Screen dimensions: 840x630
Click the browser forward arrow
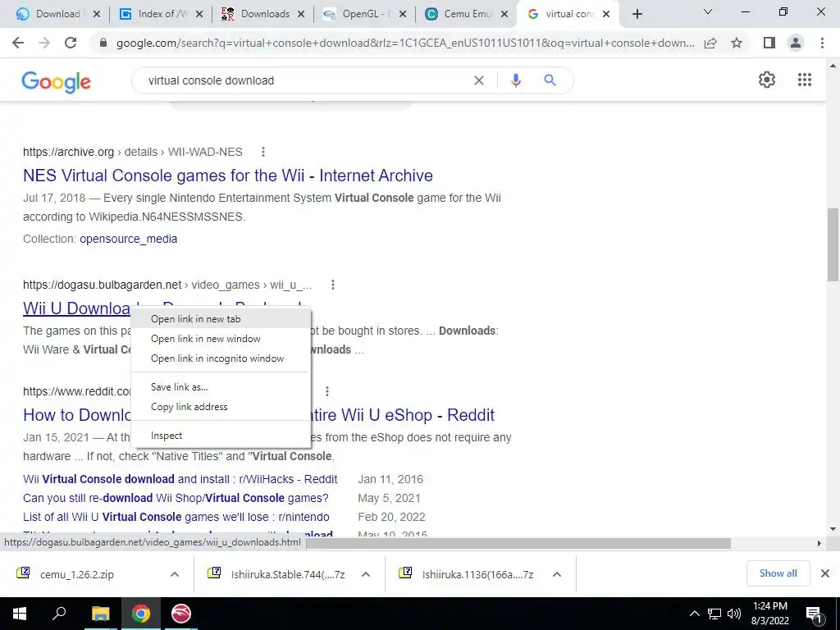[44, 43]
